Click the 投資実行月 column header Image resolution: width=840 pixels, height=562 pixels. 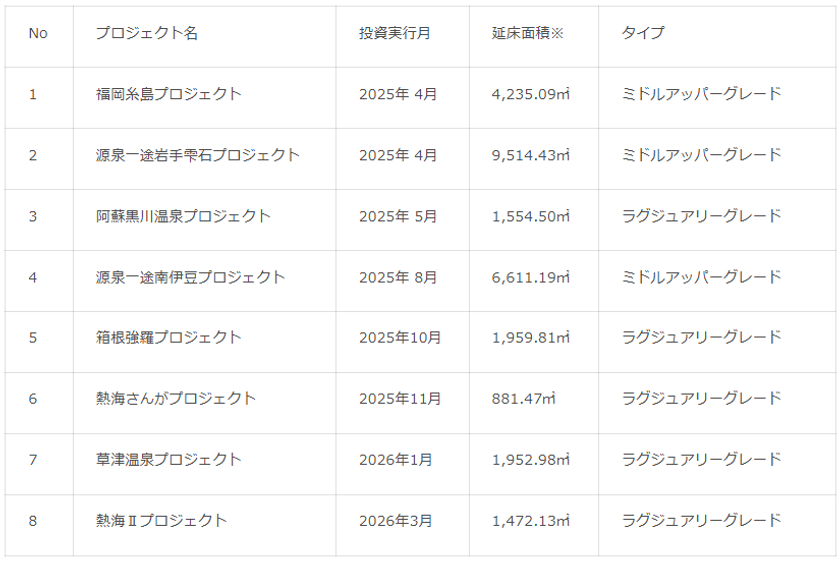(x=395, y=33)
